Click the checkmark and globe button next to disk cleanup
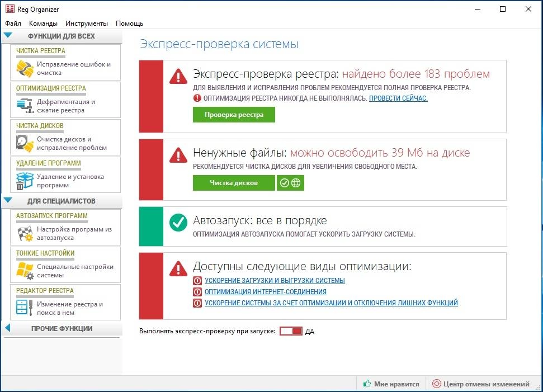 pos(290,183)
